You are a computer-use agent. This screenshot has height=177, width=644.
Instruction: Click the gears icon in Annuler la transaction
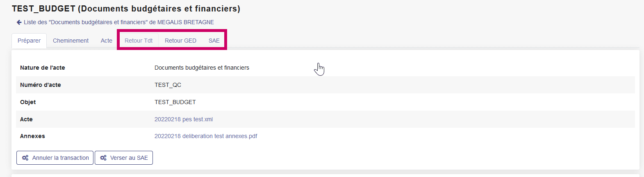tap(25, 158)
